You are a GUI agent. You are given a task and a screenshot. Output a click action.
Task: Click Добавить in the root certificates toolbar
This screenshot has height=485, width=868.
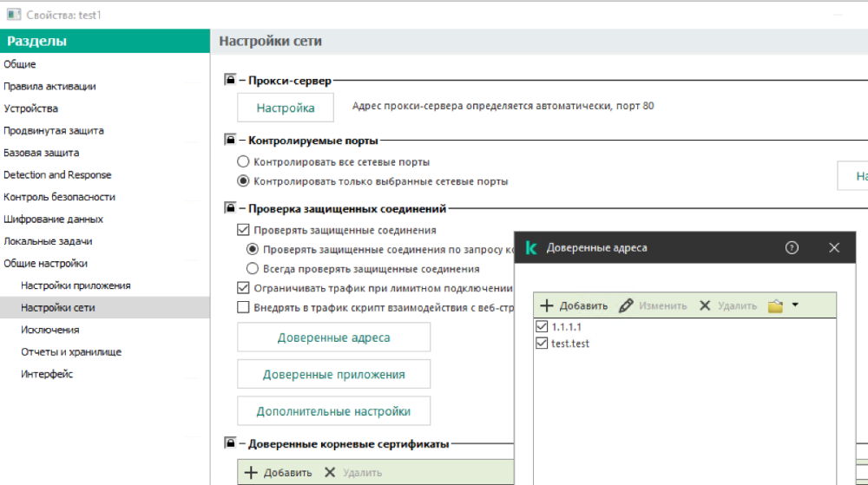pos(279,473)
